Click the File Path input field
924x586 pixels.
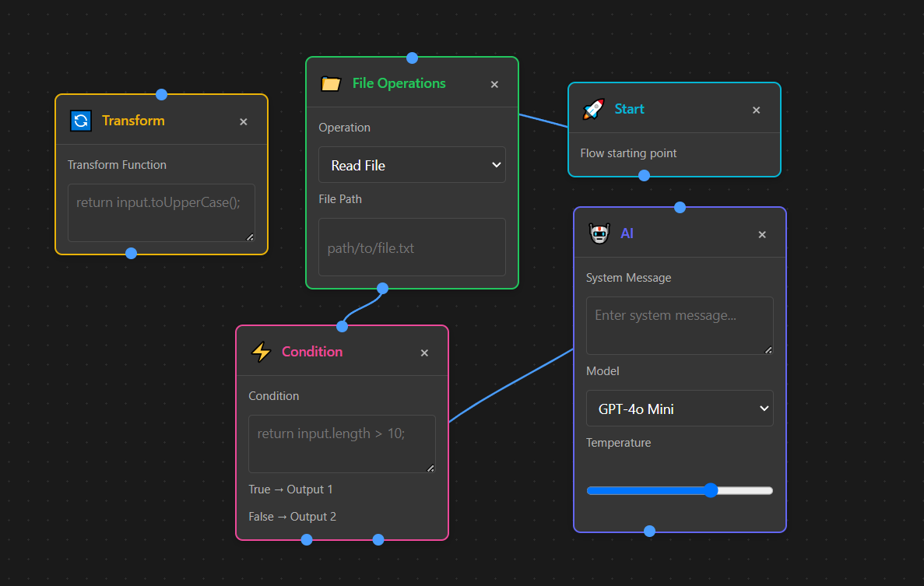point(412,247)
